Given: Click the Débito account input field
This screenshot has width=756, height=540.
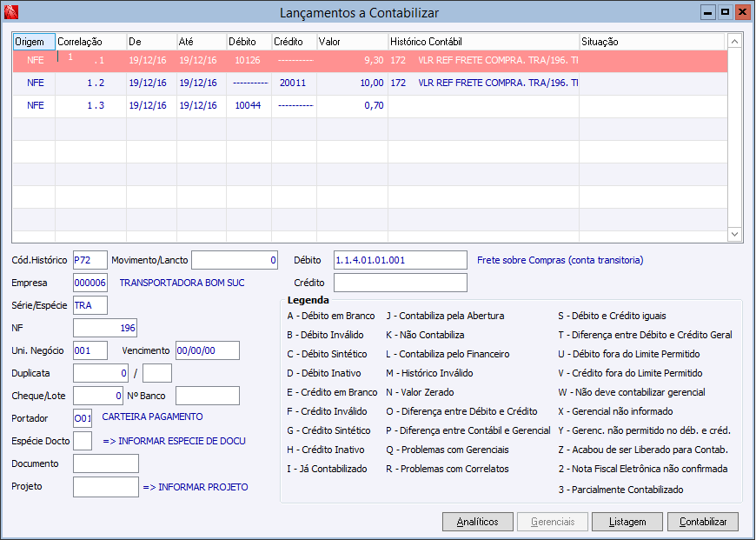Looking at the screenshot, I should (x=401, y=260).
